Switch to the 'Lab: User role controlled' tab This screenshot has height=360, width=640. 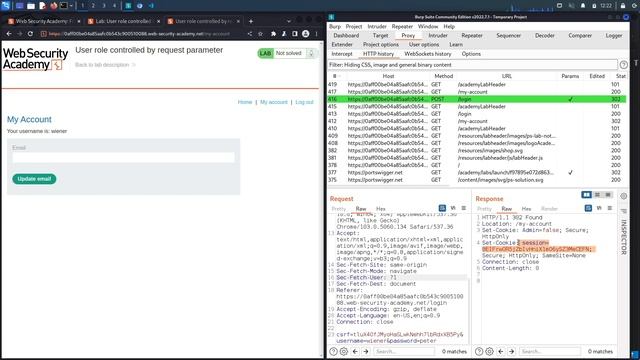coord(122,21)
